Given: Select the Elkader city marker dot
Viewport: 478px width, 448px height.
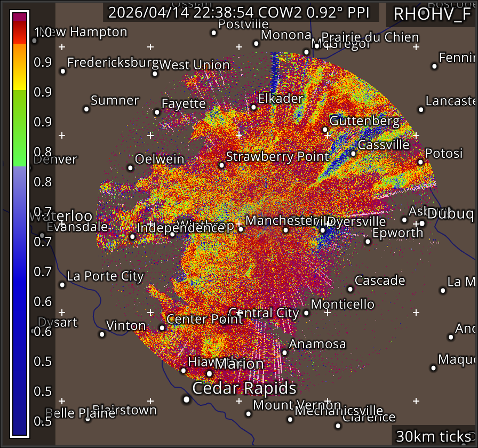Looking at the screenshot, I should click(253, 107).
